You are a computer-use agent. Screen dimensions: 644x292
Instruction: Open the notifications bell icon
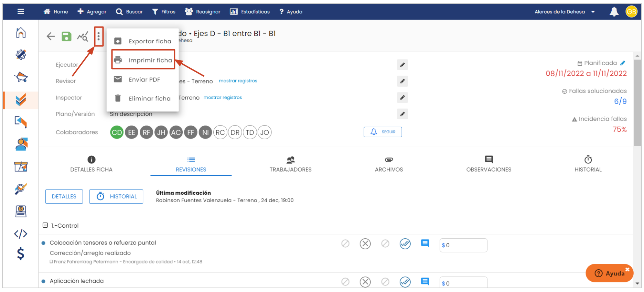tap(614, 12)
